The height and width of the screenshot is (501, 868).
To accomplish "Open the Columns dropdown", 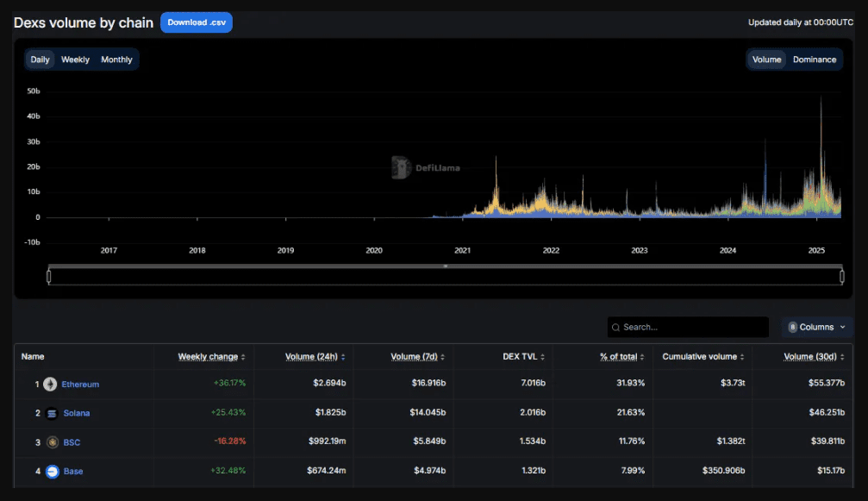I will [817, 327].
